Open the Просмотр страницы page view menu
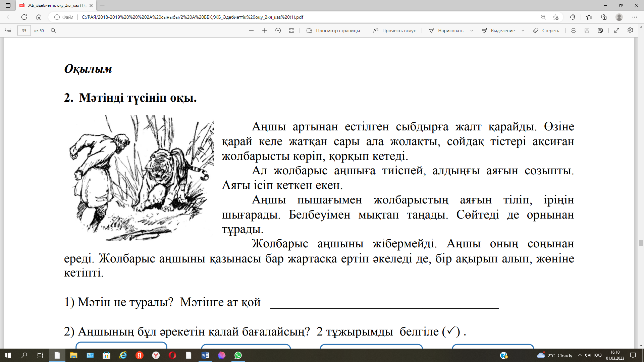644x362 pixels. click(x=333, y=31)
